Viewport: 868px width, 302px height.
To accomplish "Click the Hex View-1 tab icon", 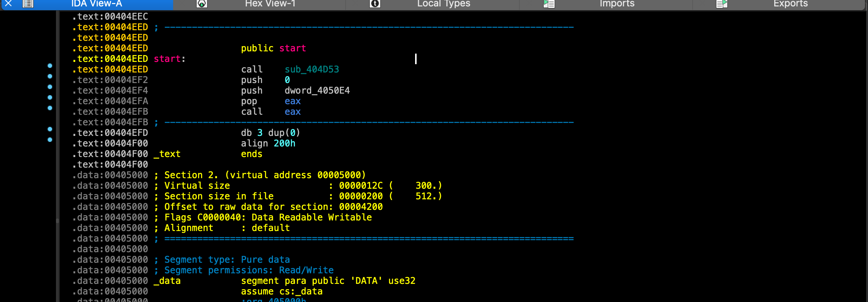I will 202,4.
